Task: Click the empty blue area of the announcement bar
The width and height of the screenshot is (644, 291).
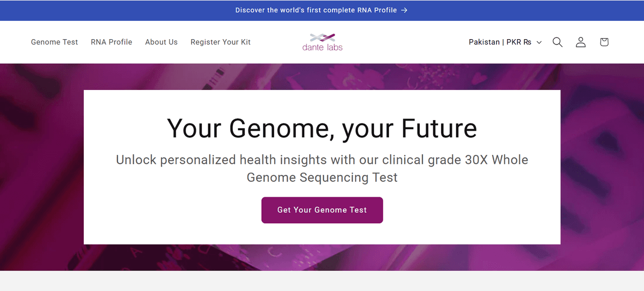Action: (107, 10)
